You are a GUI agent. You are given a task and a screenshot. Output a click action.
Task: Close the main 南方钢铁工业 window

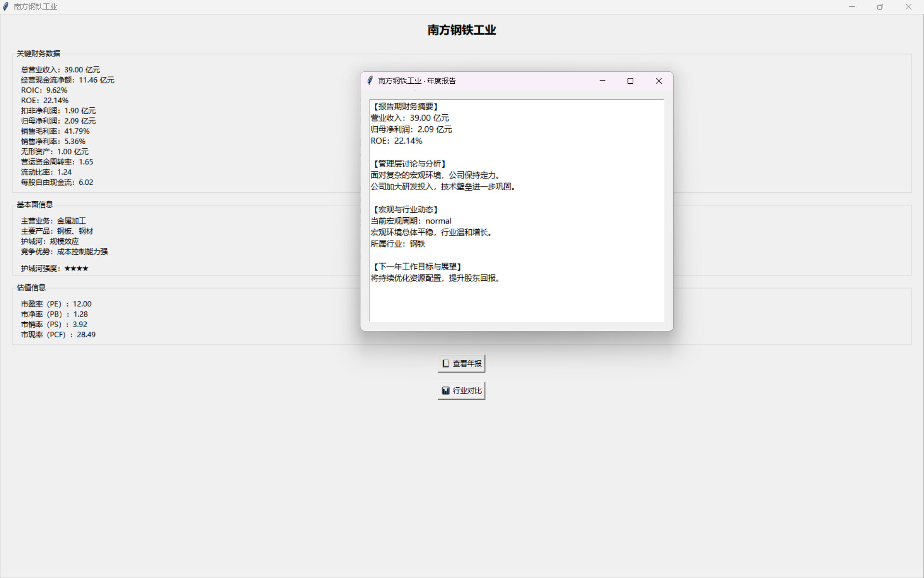[908, 7]
